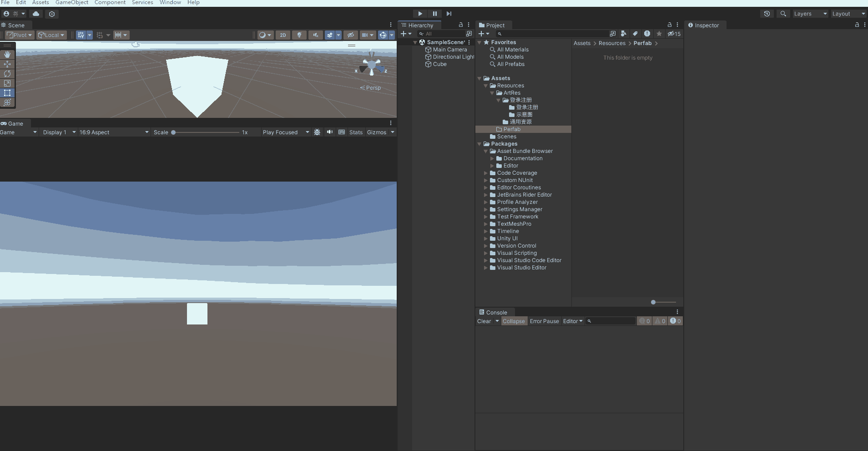The image size is (868, 451).
Task: Toggle scene audio button
Action: (315, 35)
